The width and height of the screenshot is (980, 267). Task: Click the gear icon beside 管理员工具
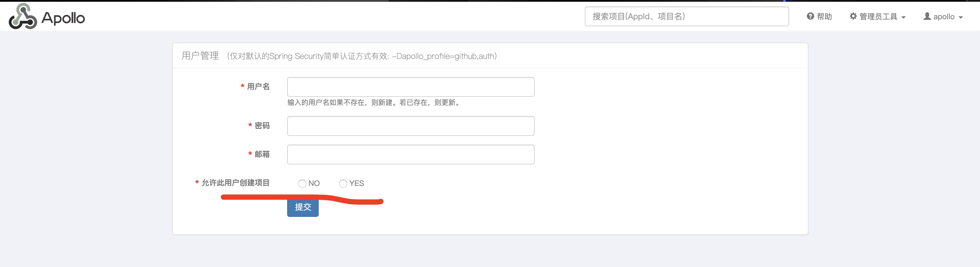tap(853, 16)
